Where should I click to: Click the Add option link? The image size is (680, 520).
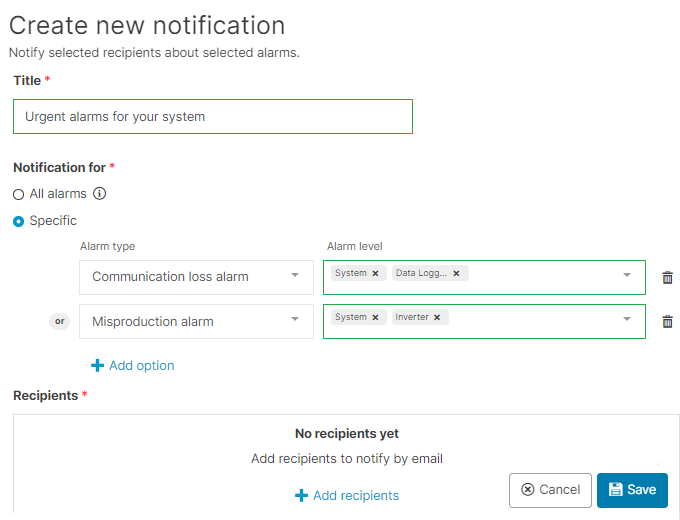click(x=141, y=366)
